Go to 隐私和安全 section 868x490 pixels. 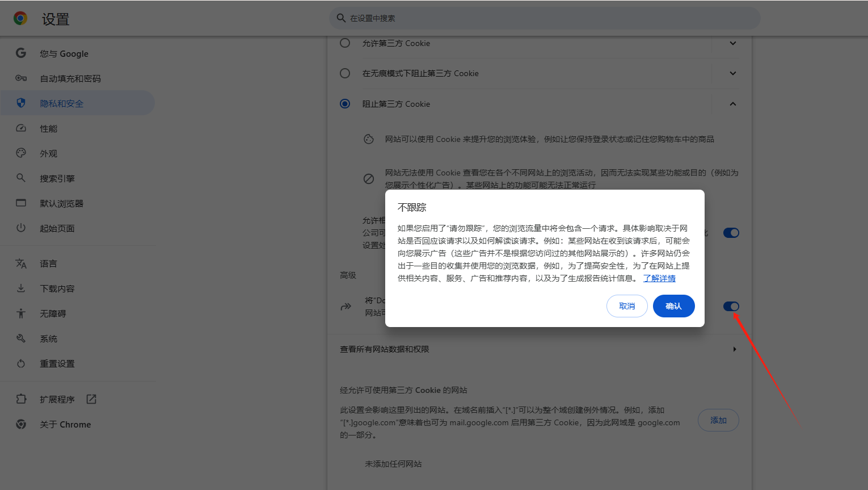tap(78, 103)
